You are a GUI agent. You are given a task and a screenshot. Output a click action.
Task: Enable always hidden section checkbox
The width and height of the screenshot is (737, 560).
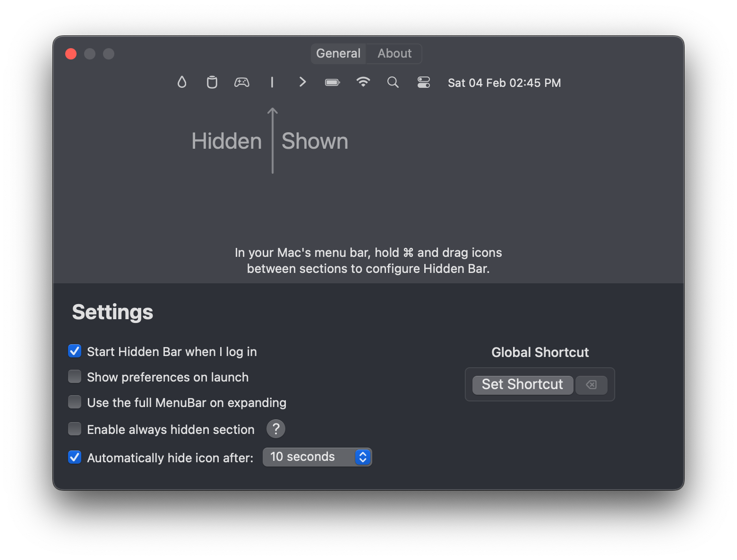[x=75, y=429]
